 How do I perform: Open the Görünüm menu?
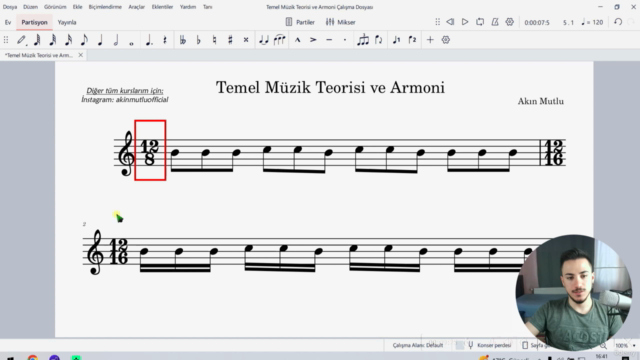click(x=55, y=7)
